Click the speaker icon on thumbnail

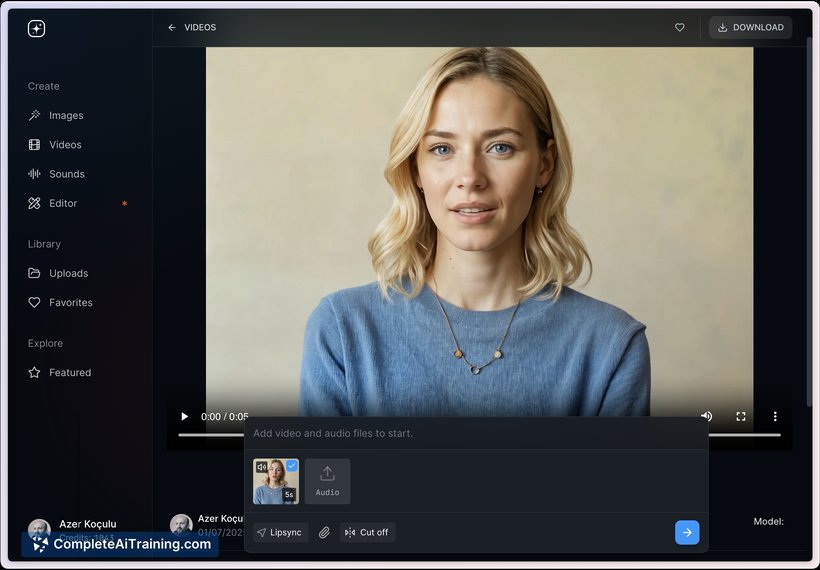coord(262,467)
